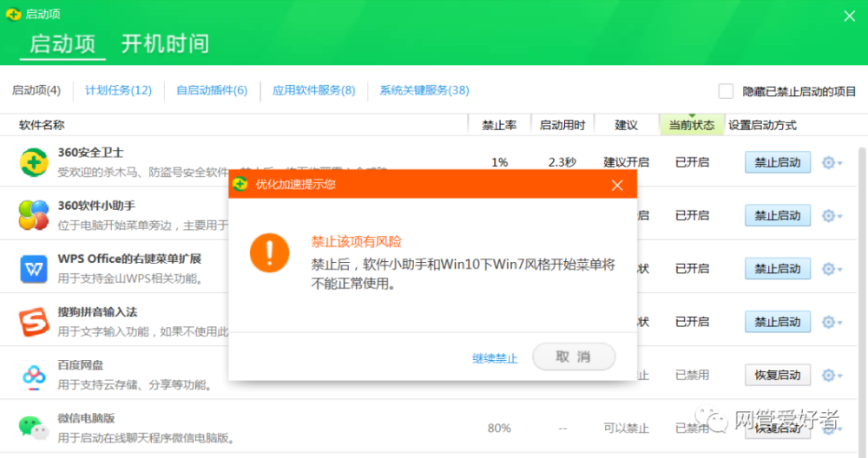The height and width of the screenshot is (458, 868).
Task: Switch to the 开机时间 main tab
Action: click(x=165, y=43)
